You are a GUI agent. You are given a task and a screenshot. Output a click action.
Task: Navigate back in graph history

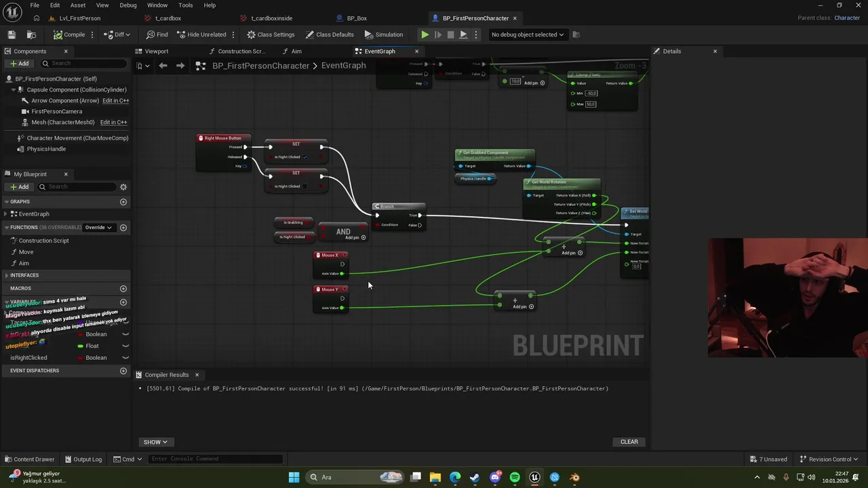point(163,66)
